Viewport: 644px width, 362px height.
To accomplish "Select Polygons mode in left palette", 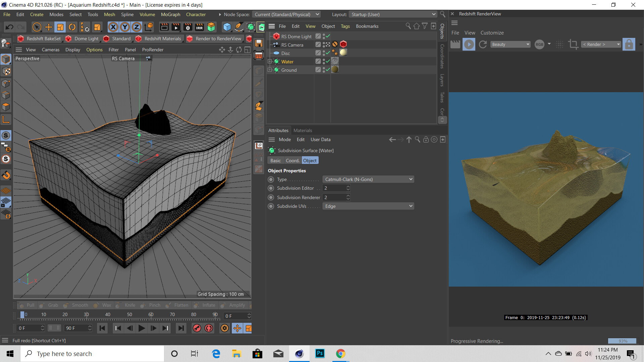I will [x=6, y=107].
